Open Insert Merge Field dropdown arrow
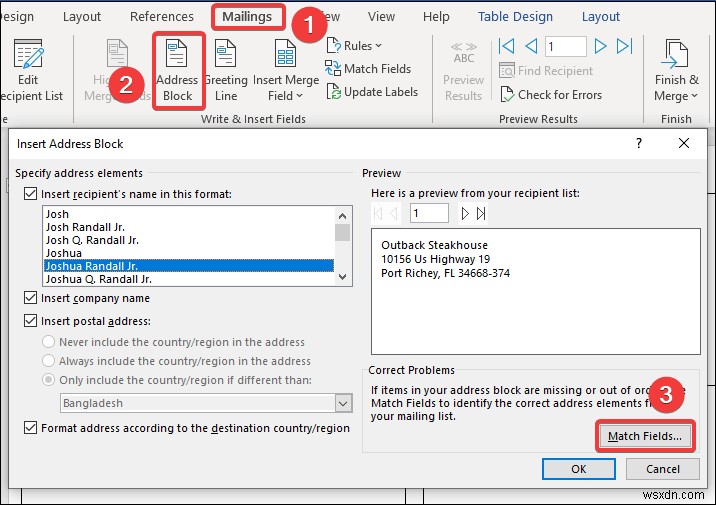716x505 pixels. point(300,95)
